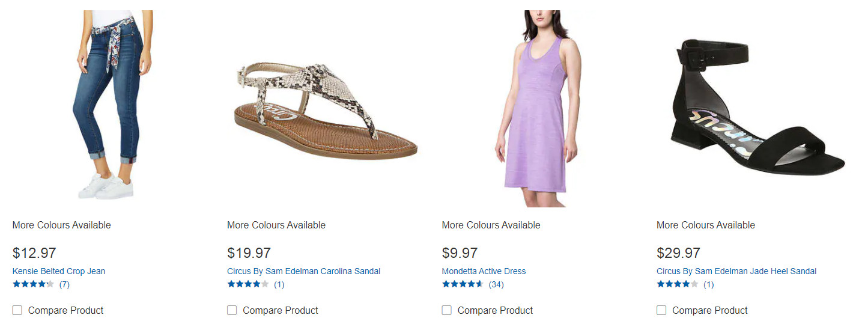Open Circus By Sam Edelman Jade Heel Sandal link
The width and height of the screenshot is (868, 327).
coord(736,271)
